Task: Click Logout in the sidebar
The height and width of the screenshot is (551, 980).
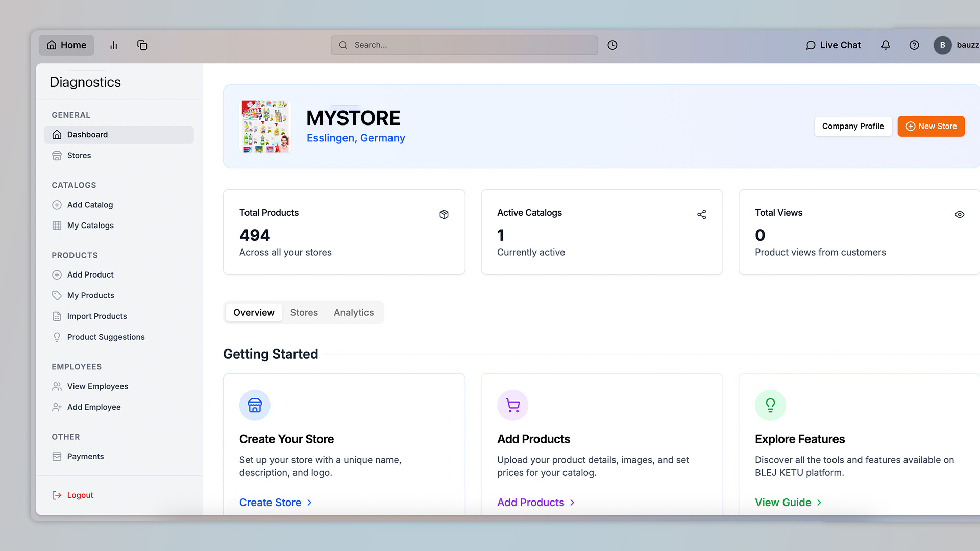Action: [80, 495]
